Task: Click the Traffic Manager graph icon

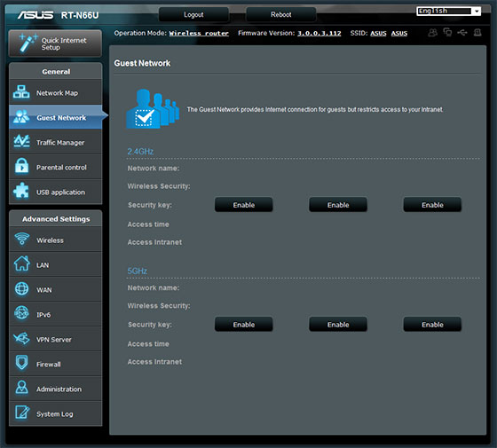Action: pos(21,141)
